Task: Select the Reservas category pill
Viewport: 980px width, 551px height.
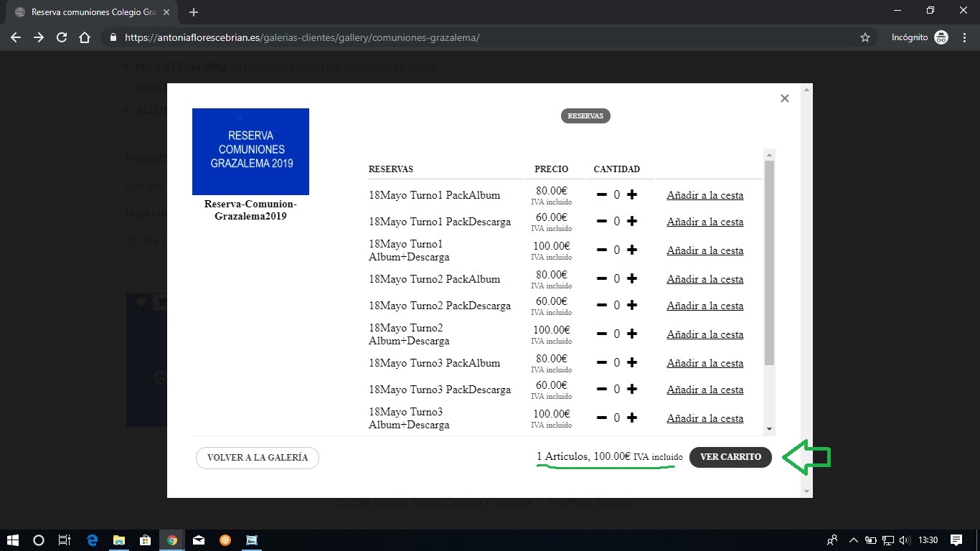Action: (585, 116)
